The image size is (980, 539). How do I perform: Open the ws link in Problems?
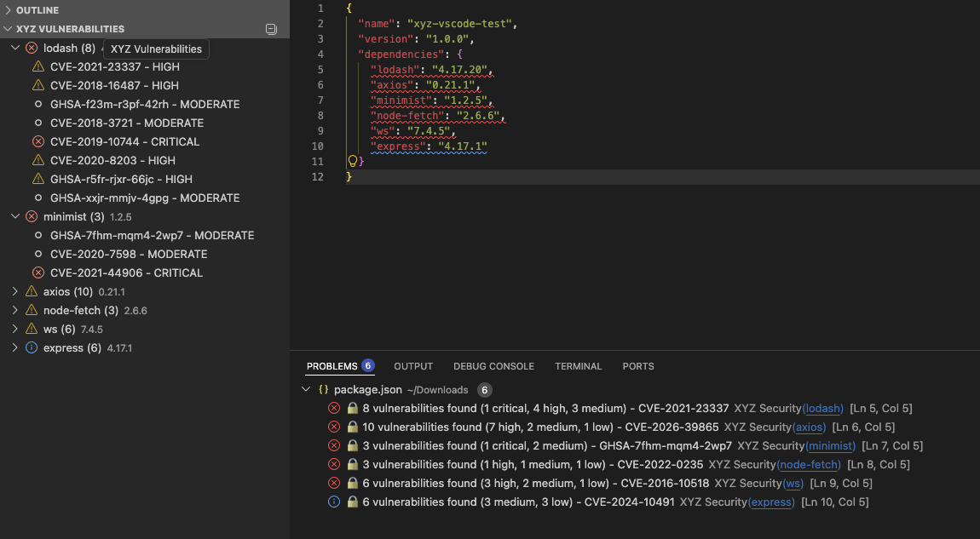793,484
